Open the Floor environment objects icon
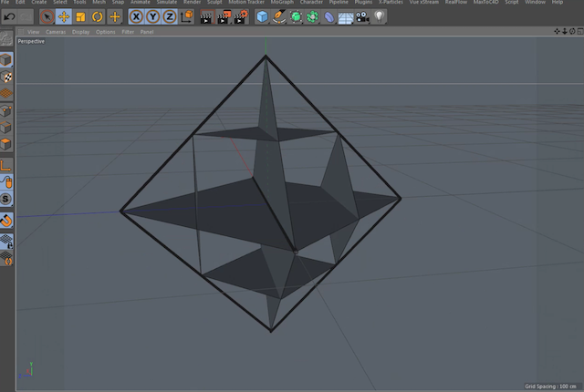 346,16
